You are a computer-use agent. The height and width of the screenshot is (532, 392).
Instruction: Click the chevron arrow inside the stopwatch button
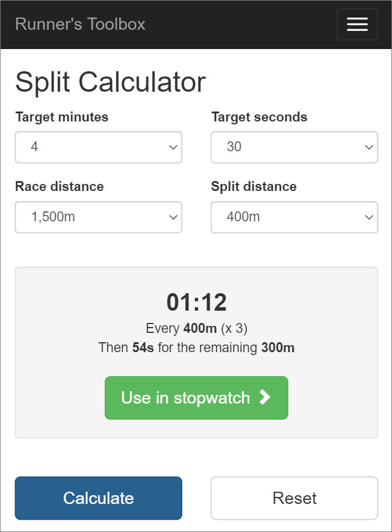[265, 398]
